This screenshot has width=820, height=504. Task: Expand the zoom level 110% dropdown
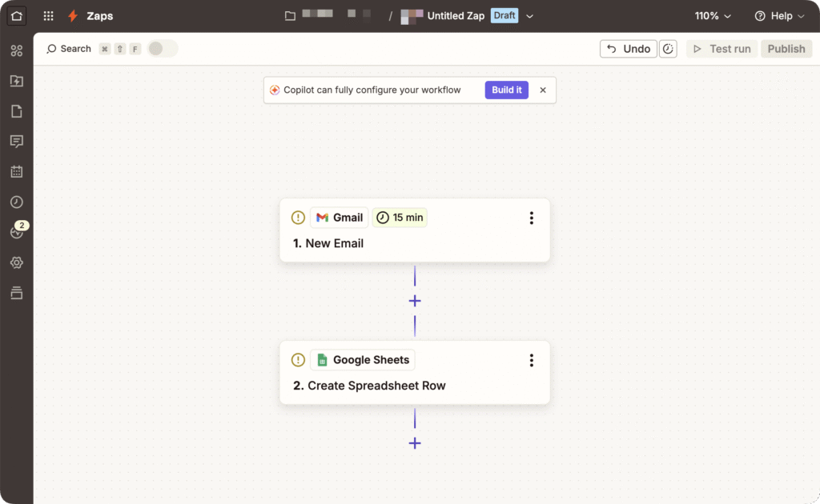[713, 16]
